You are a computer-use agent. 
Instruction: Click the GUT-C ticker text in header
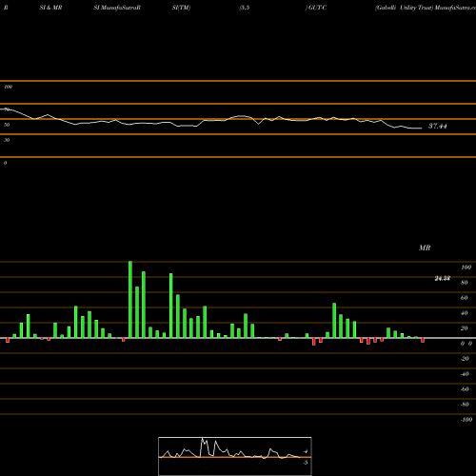pyautogui.click(x=317, y=8)
